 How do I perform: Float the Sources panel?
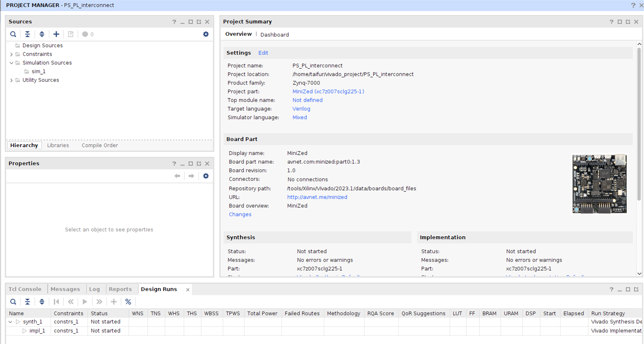pos(199,22)
